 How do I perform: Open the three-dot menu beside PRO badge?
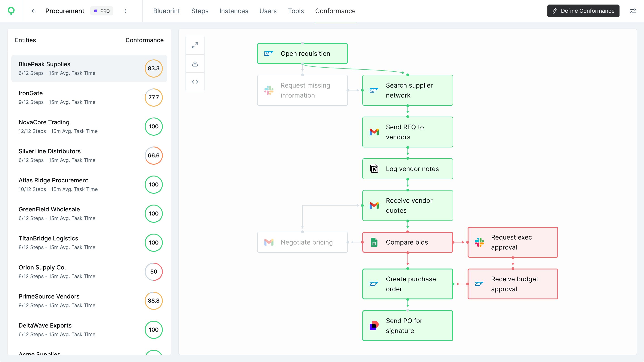[x=125, y=11]
